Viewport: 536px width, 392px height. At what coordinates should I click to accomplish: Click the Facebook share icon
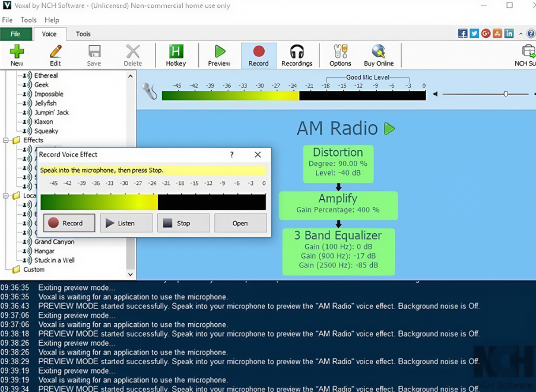tap(462, 34)
